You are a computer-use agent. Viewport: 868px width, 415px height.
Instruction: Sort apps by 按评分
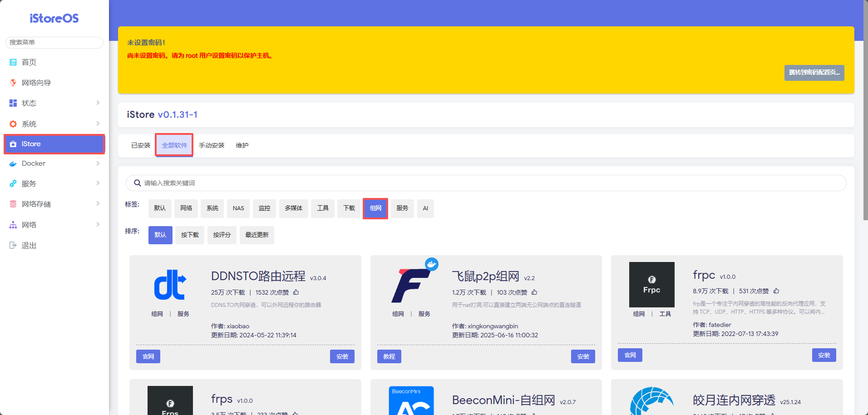pos(222,235)
